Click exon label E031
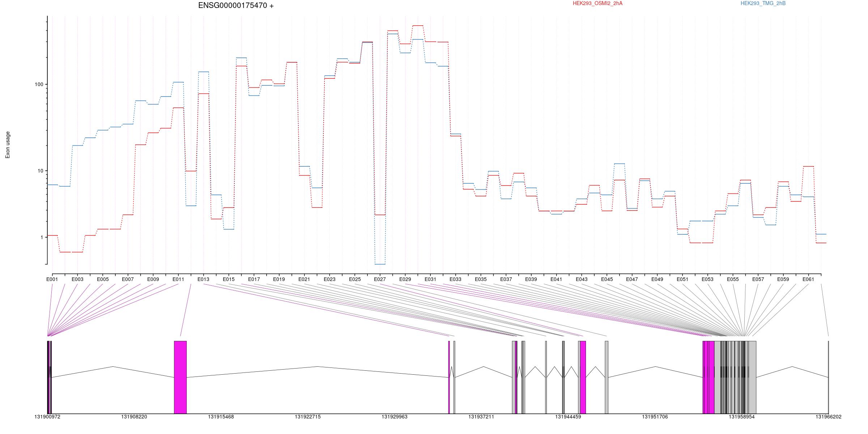The width and height of the screenshot is (868, 434). click(x=430, y=279)
